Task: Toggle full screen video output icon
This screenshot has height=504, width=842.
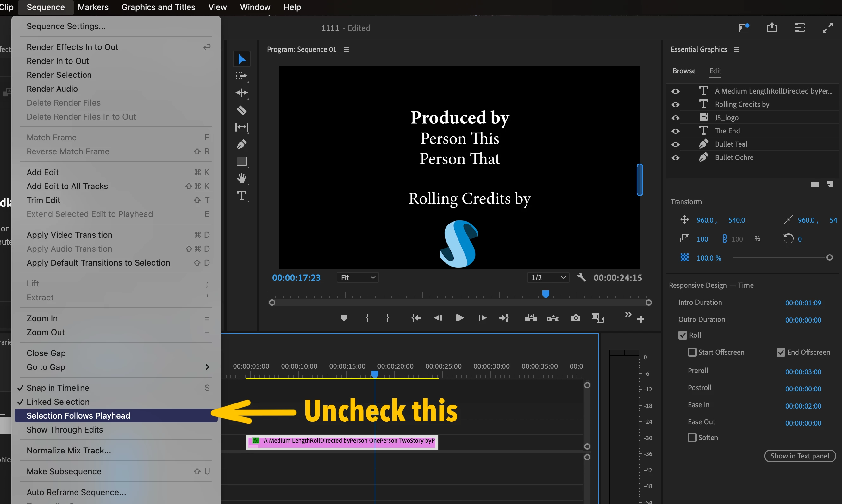Action: pos(827,28)
